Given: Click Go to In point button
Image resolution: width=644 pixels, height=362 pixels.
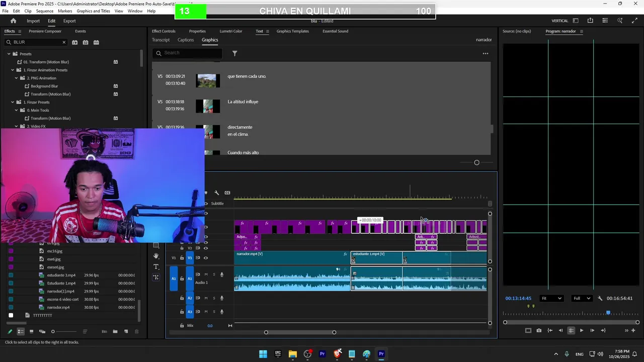Looking at the screenshot, I should 550,330.
